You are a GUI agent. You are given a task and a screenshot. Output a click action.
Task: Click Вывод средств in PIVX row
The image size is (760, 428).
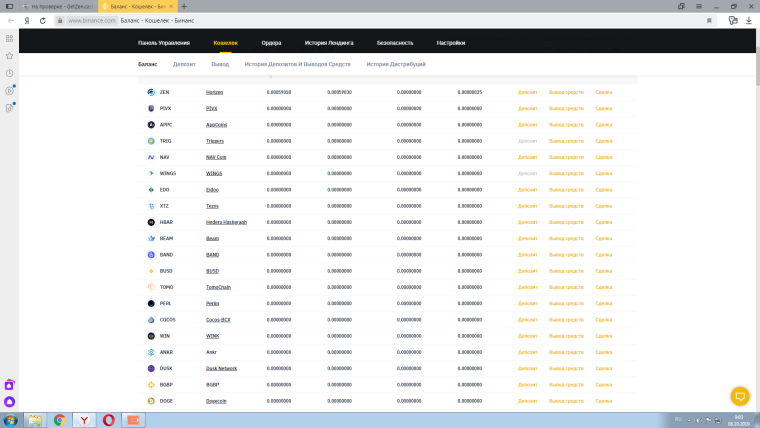[x=566, y=109]
